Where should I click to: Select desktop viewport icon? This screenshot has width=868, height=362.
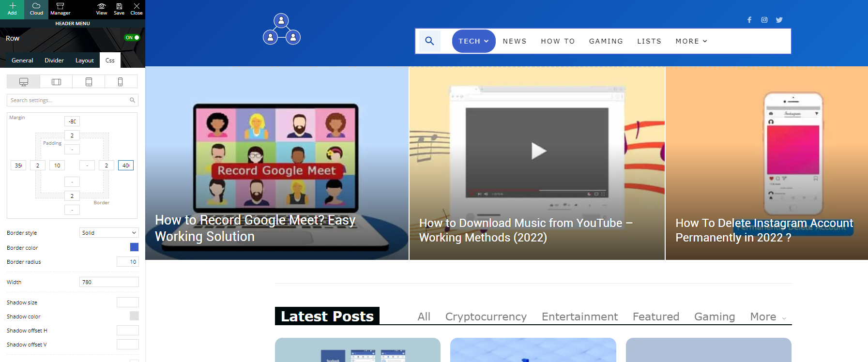coord(23,82)
